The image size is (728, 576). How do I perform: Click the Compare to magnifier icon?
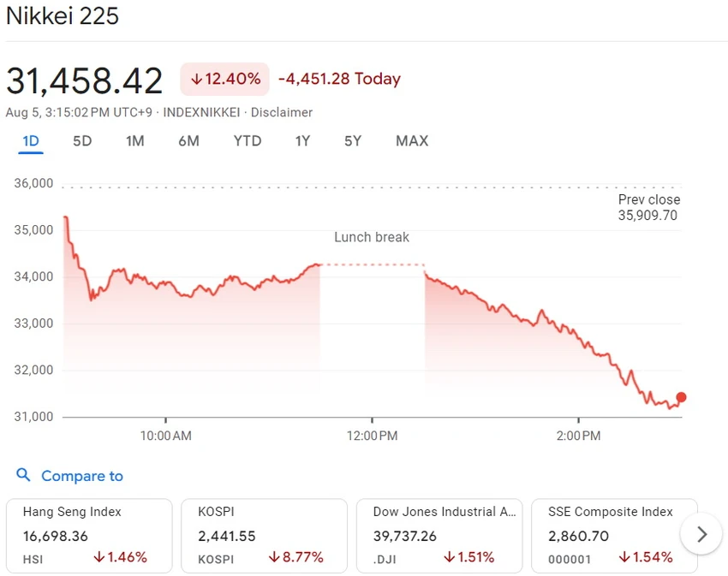point(23,475)
